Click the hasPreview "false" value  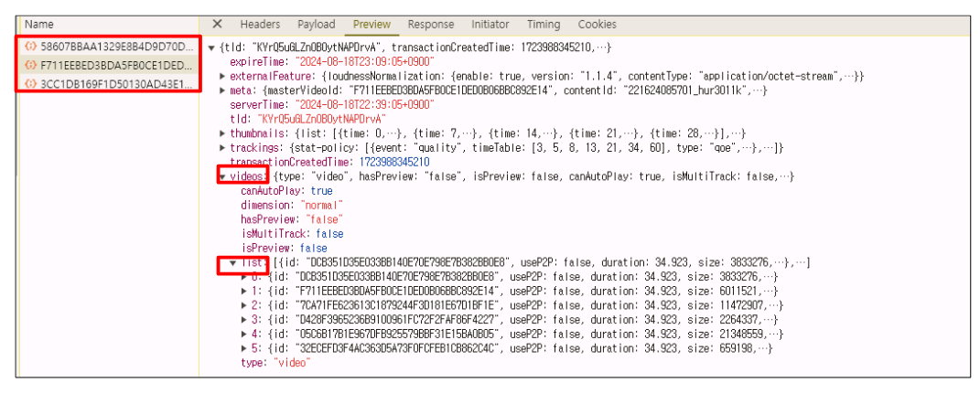[324, 219]
